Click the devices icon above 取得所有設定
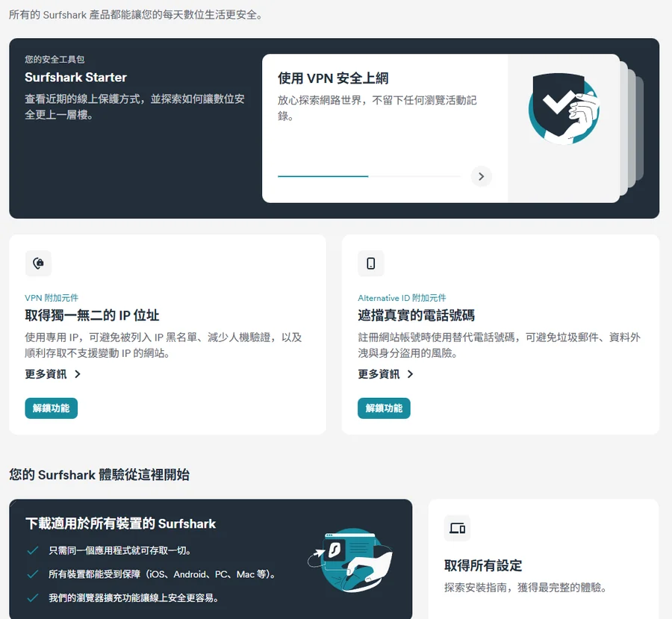Screen dimensions: 672x619 coord(457,528)
